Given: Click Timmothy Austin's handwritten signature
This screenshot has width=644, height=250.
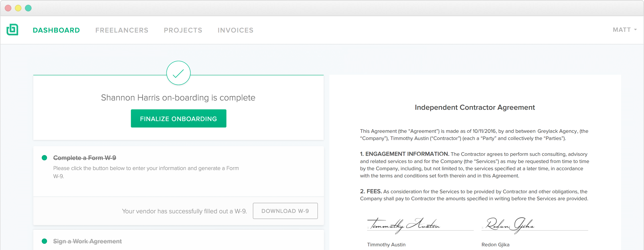Looking at the screenshot, I should point(403,224).
